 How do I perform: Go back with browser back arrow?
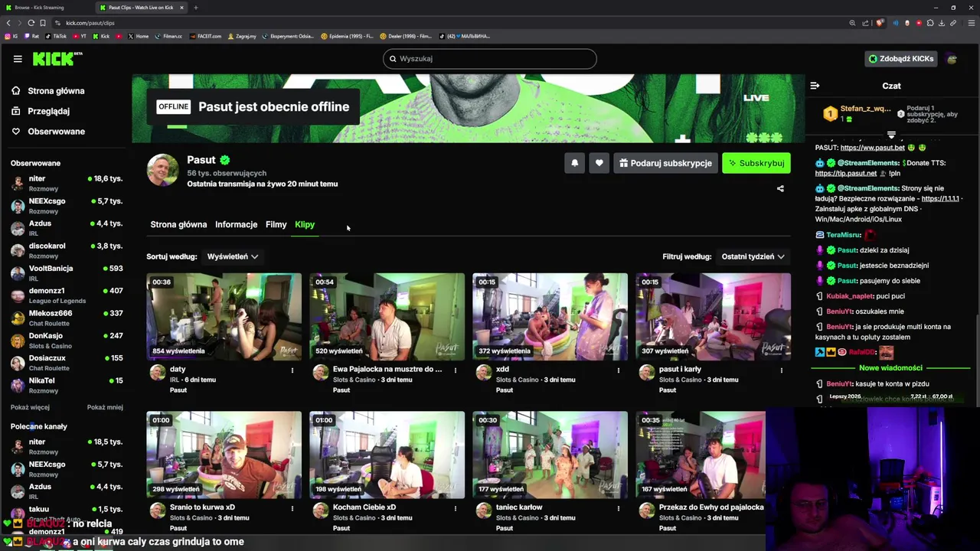coord(8,23)
